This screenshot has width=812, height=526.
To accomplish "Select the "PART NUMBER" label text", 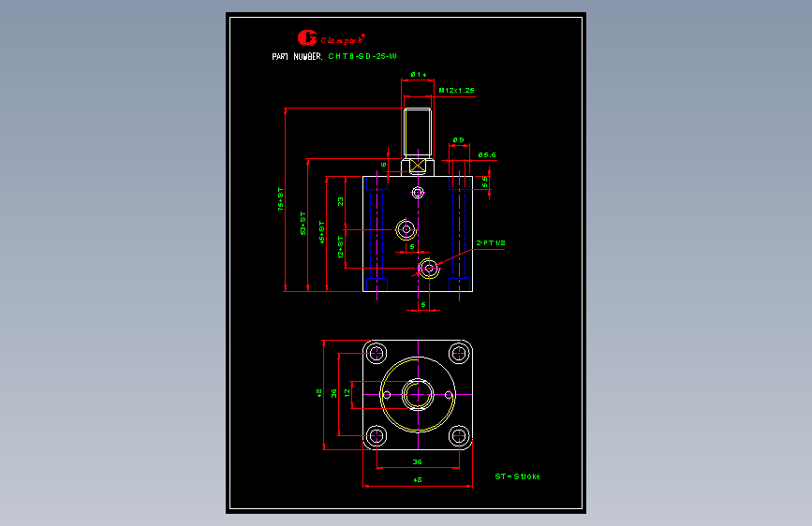I will pyautogui.click(x=297, y=56).
